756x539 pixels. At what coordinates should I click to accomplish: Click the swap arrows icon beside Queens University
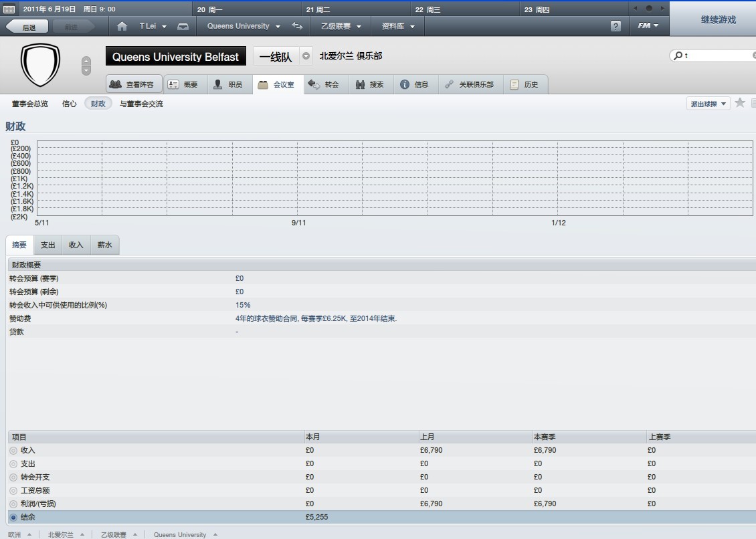pos(297,26)
